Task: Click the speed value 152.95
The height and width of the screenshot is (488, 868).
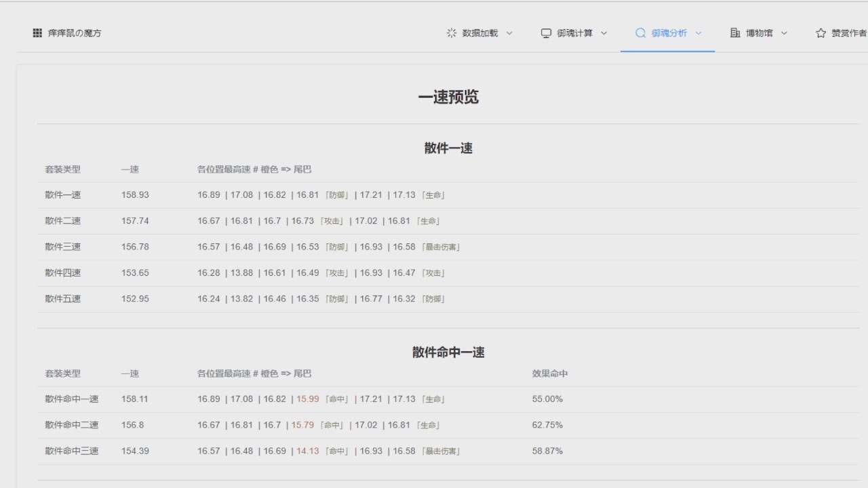Action: 135,299
